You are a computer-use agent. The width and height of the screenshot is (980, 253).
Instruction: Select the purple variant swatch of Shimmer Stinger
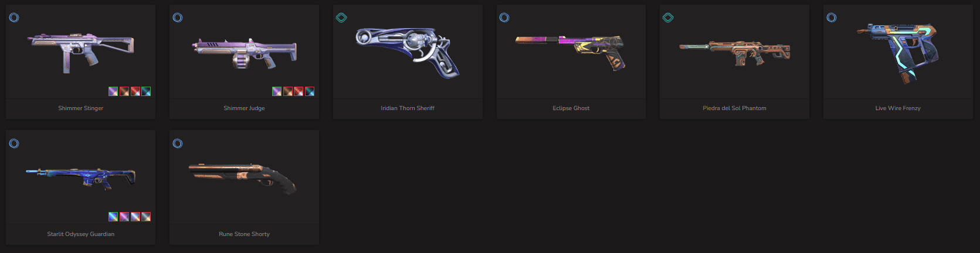pyautogui.click(x=113, y=91)
